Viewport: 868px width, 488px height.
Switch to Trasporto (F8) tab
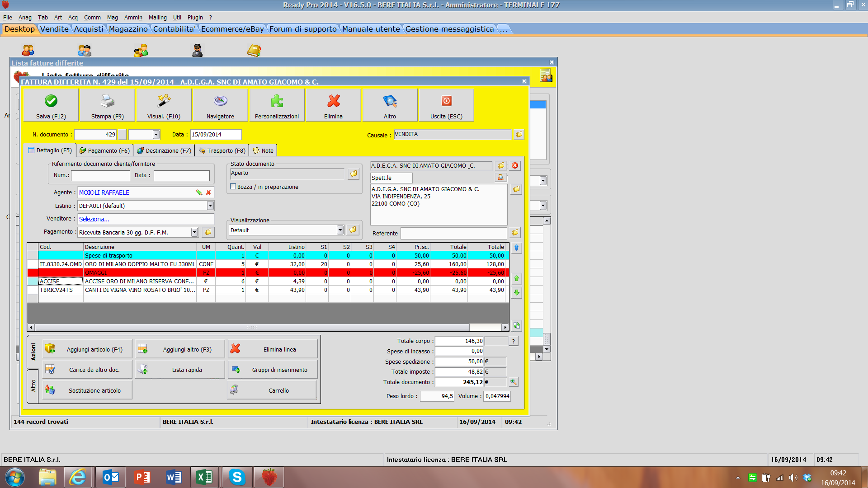(222, 150)
